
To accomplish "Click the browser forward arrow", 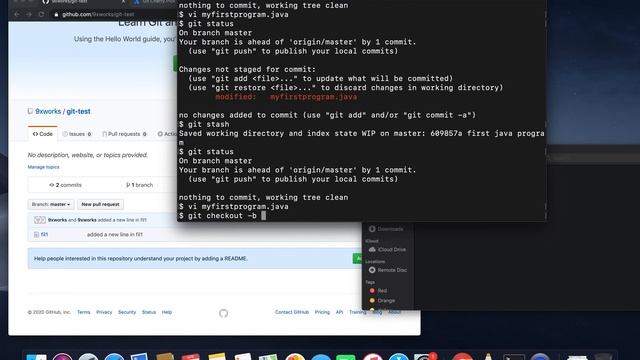I will click(29, 14).
